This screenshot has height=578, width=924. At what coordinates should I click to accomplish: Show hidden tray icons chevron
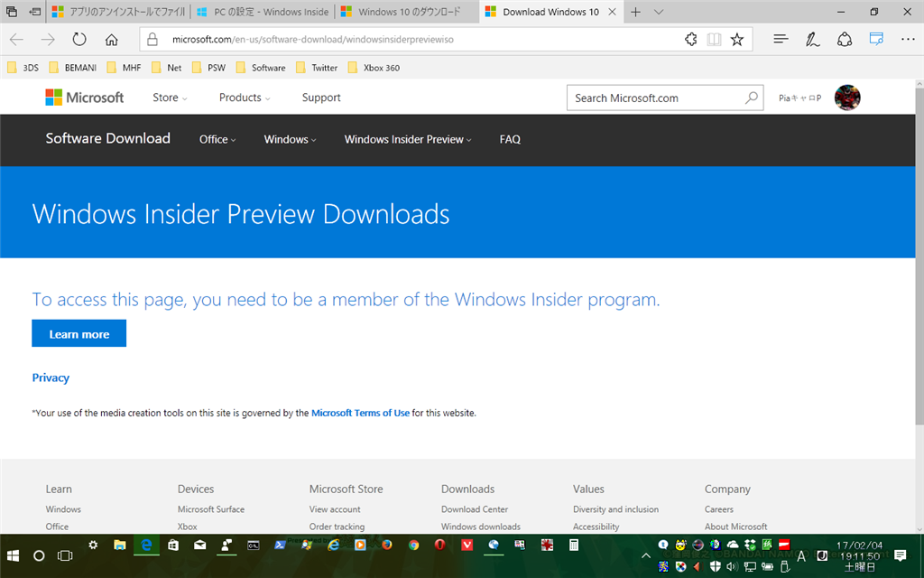pos(646,555)
